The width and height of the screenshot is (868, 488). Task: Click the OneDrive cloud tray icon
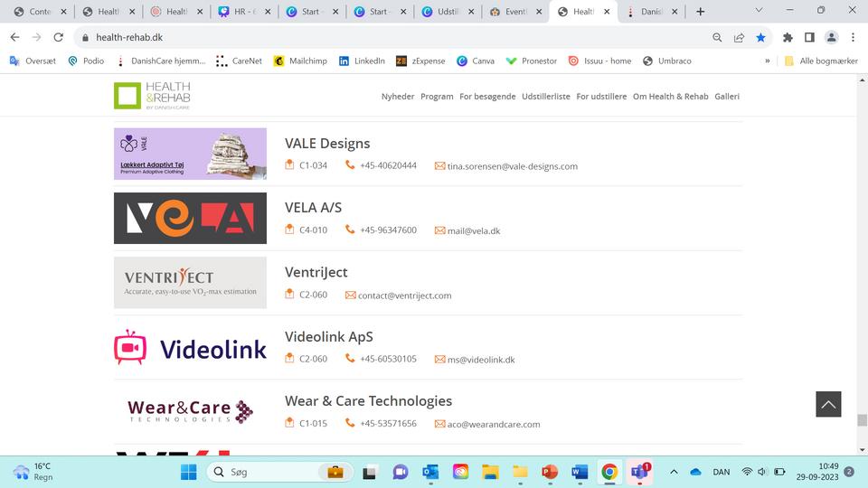[x=696, y=472]
